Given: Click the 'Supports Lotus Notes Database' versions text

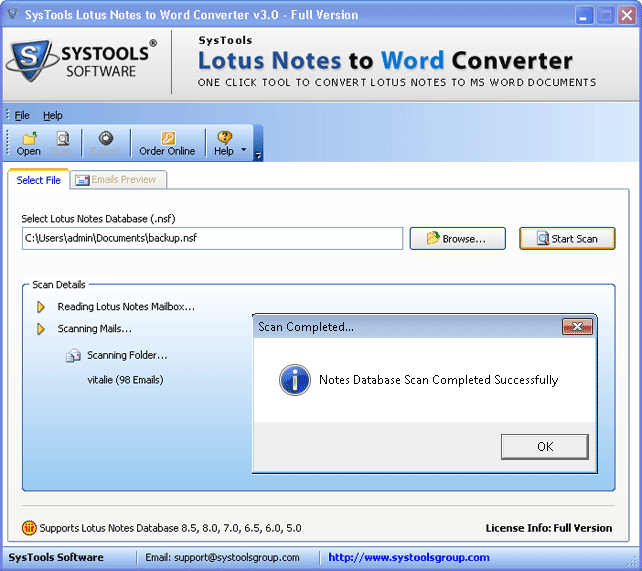Looking at the screenshot, I should pos(170,528).
